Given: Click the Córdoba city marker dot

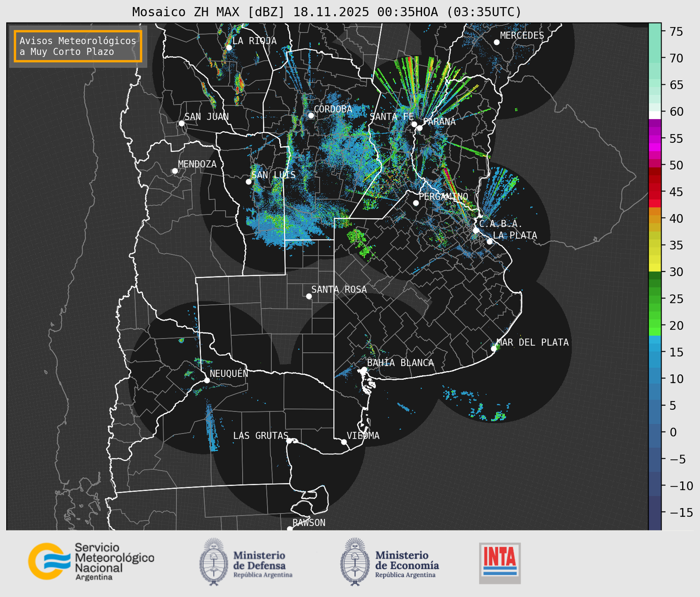Looking at the screenshot, I should [311, 115].
